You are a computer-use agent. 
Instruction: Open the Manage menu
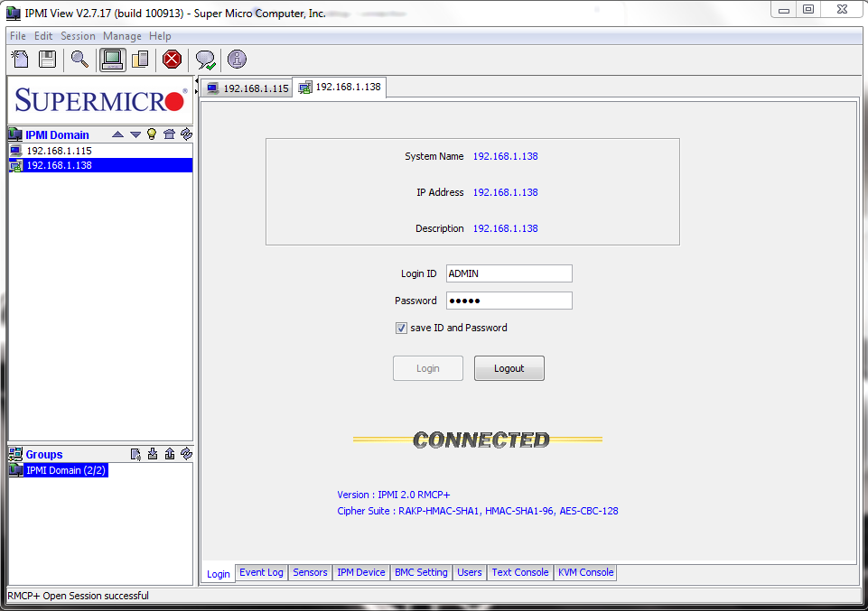[x=122, y=36]
